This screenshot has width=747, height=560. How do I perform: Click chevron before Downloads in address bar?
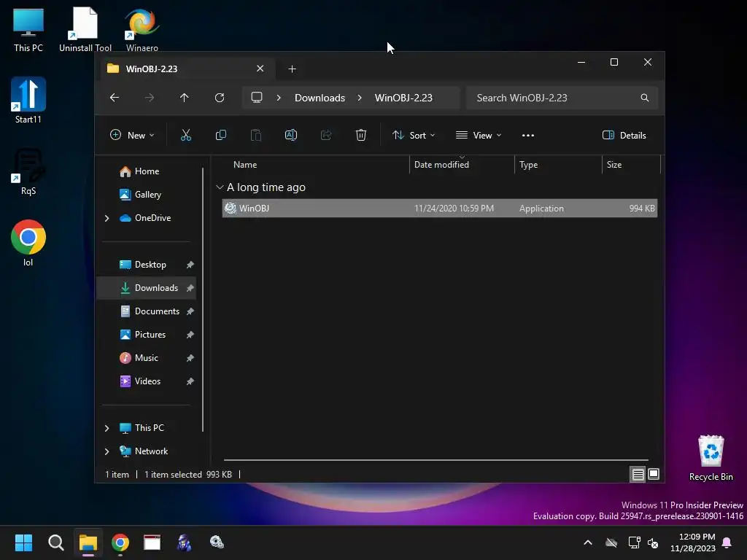(x=279, y=98)
